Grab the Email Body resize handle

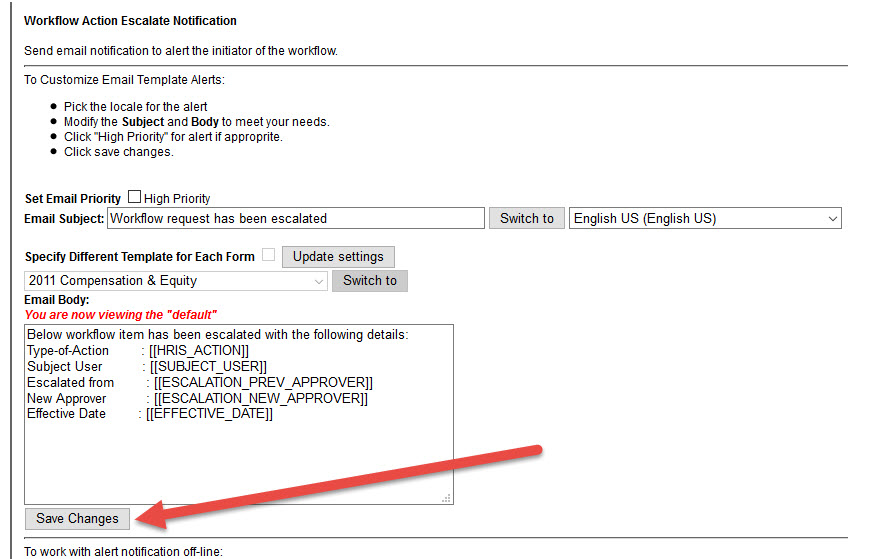(446, 498)
